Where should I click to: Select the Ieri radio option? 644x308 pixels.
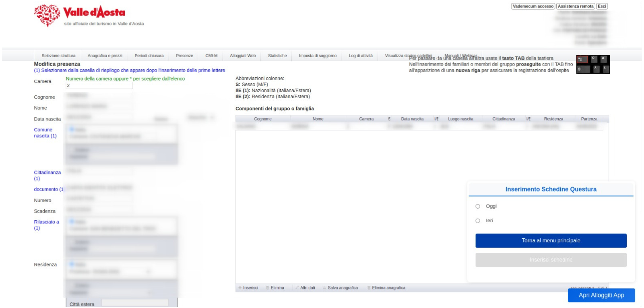coord(478,221)
